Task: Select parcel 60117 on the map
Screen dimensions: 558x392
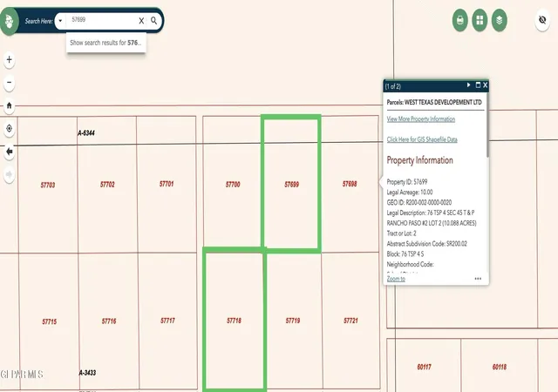Action: (x=424, y=367)
